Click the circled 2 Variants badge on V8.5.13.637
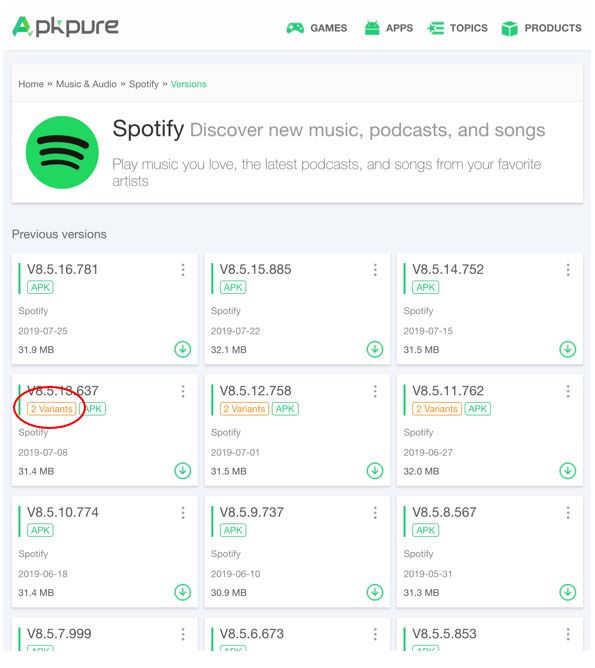This screenshot has height=668, width=595. point(52,409)
